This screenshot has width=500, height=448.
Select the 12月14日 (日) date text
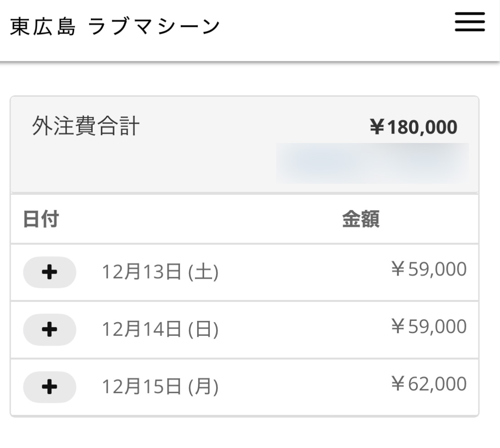pos(160,330)
